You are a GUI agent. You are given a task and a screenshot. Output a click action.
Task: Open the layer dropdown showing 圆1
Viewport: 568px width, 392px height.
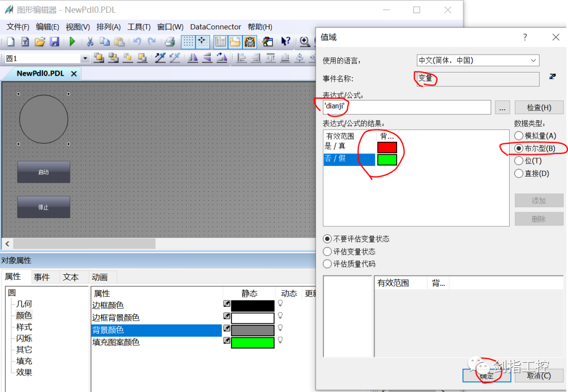pos(84,58)
